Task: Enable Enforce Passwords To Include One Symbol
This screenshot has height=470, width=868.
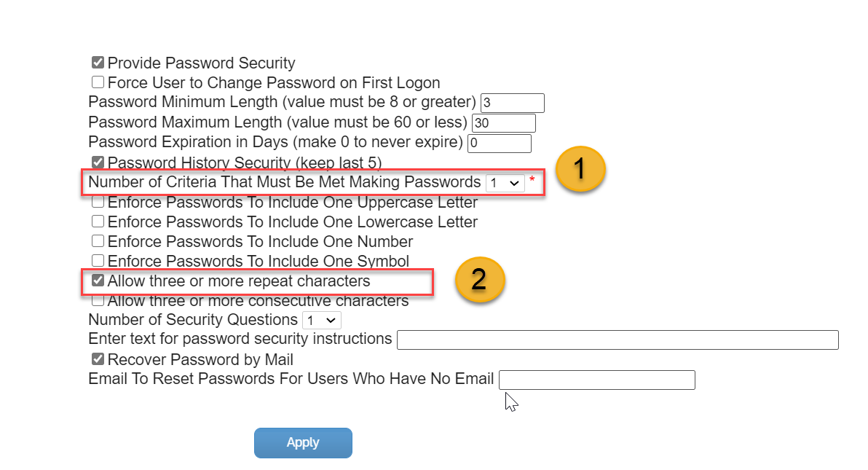Action: pos(98,260)
